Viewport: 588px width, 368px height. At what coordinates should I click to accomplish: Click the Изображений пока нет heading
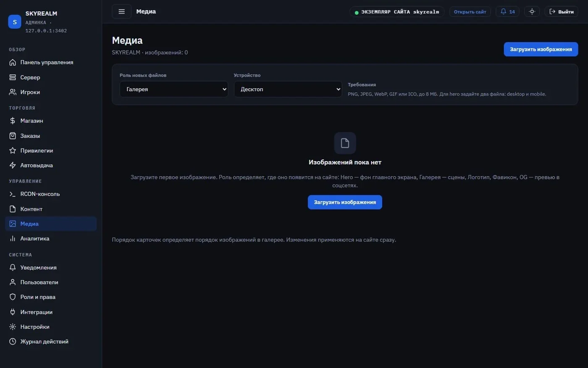click(345, 162)
